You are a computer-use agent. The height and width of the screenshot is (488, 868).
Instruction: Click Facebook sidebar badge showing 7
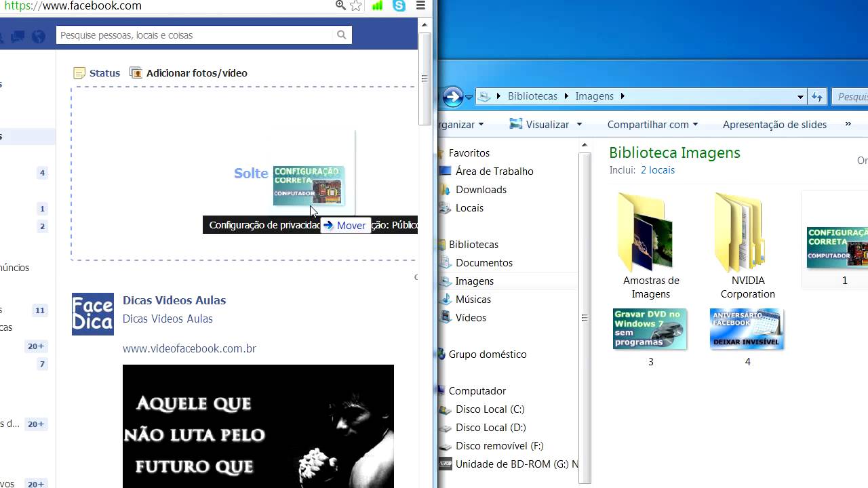(x=42, y=364)
